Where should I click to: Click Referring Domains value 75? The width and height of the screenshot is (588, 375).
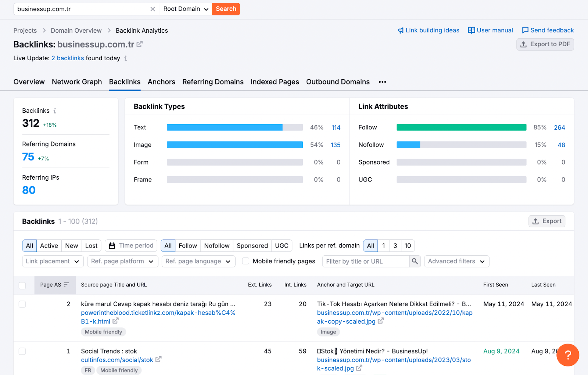coord(28,157)
